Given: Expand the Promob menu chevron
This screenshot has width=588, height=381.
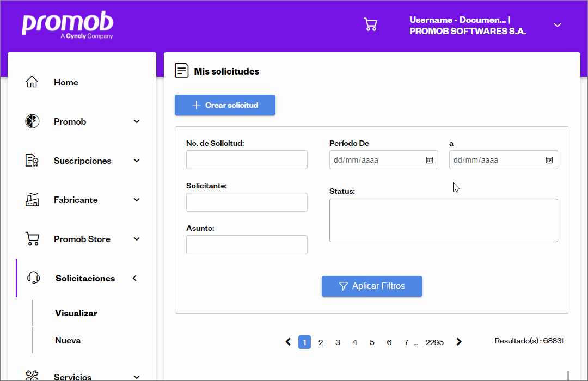Looking at the screenshot, I should pos(137,121).
